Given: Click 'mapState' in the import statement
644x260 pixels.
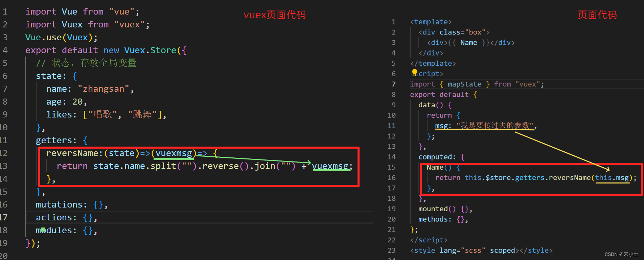Looking at the screenshot, I should [464, 84].
